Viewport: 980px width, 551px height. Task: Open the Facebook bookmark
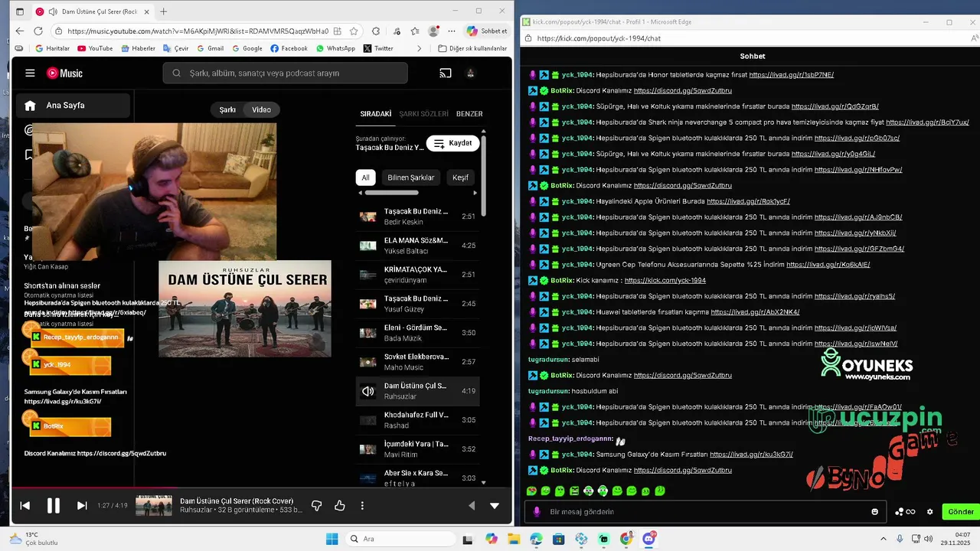[x=289, y=48]
